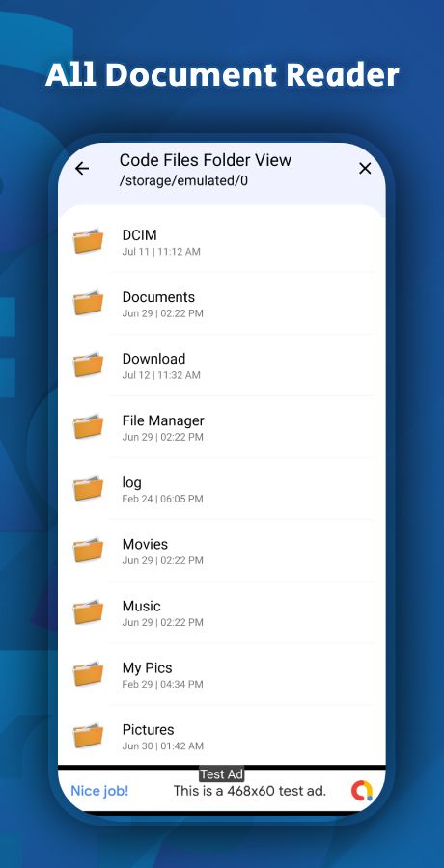Viewport: 444px width, 868px height.
Task: Click the Download folder icon
Action: pyautogui.click(x=88, y=365)
